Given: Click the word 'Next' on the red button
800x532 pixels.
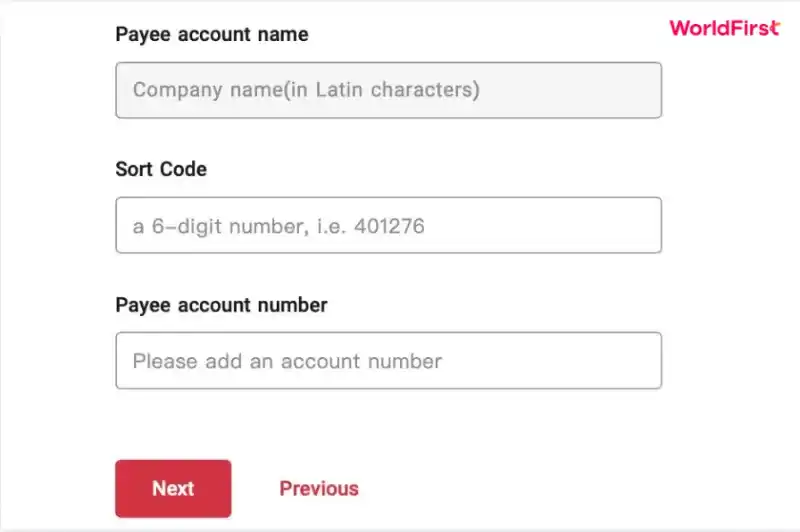Looking at the screenshot, I should (x=173, y=489).
